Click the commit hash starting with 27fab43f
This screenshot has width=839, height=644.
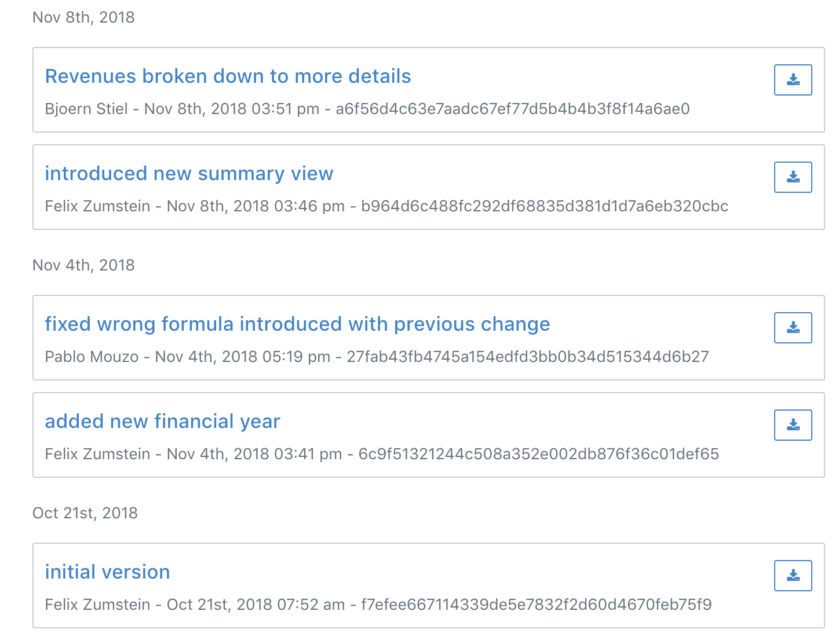click(527, 357)
